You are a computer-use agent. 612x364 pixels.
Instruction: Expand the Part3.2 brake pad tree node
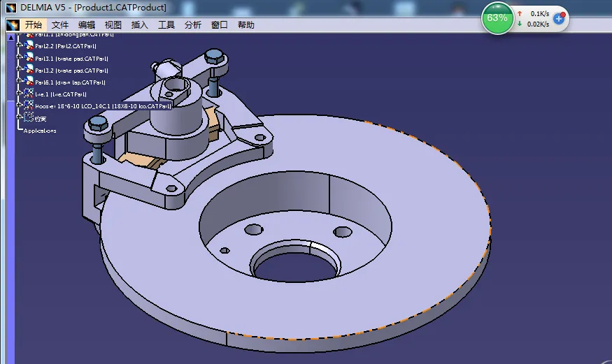click(x=20, y=70)
